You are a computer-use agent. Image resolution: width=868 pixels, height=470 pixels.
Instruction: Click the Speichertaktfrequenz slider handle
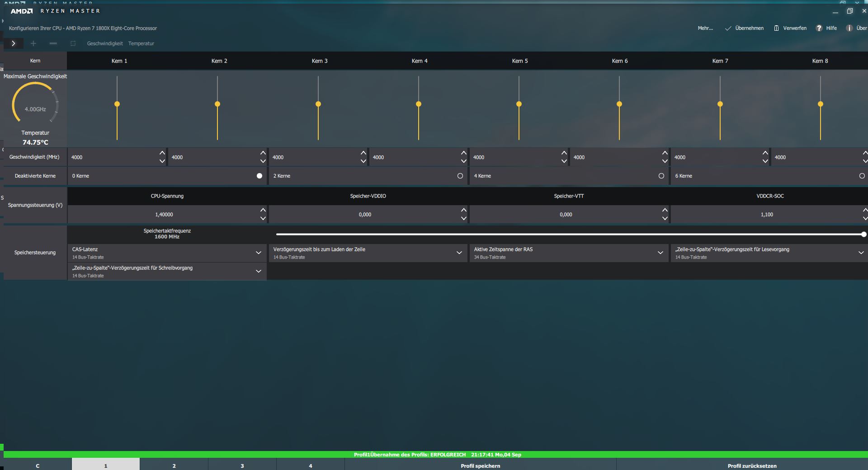tap(864, 234)
